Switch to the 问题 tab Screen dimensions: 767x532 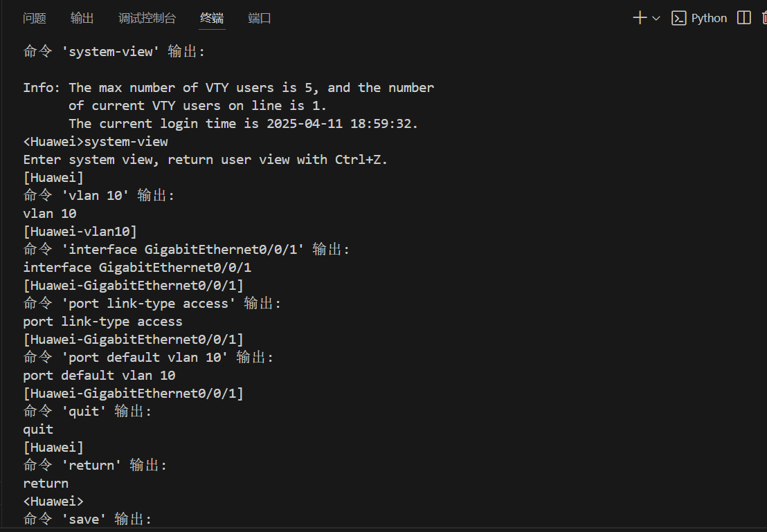[35, 19]
